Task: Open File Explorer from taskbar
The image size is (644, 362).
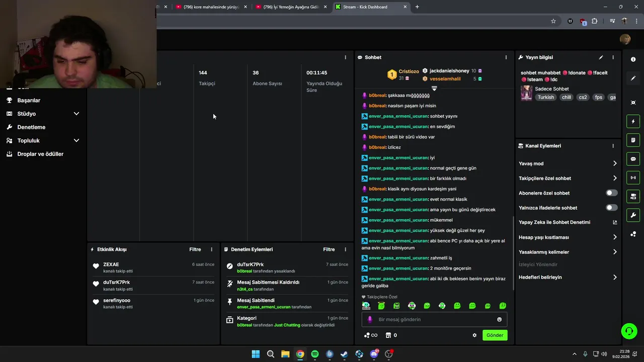Action: click(x=285, y=354)
